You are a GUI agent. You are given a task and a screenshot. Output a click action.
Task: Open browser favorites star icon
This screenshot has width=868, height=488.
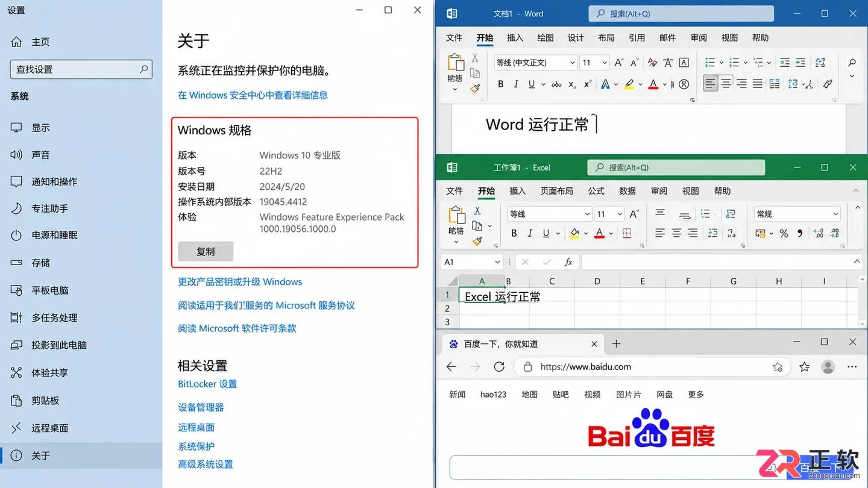[x=804, y=367]
